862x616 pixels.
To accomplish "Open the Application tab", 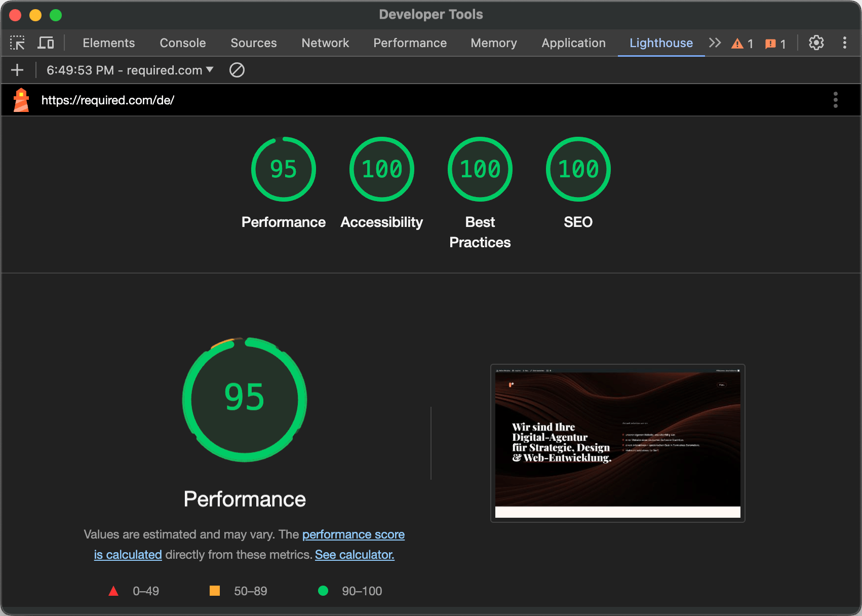I will coord(573,43).
